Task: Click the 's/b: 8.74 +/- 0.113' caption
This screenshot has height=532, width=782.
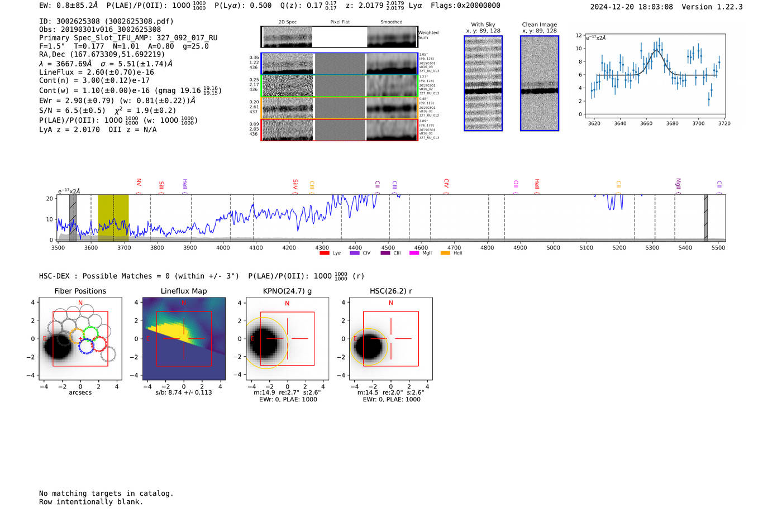Action: point(184,392)
